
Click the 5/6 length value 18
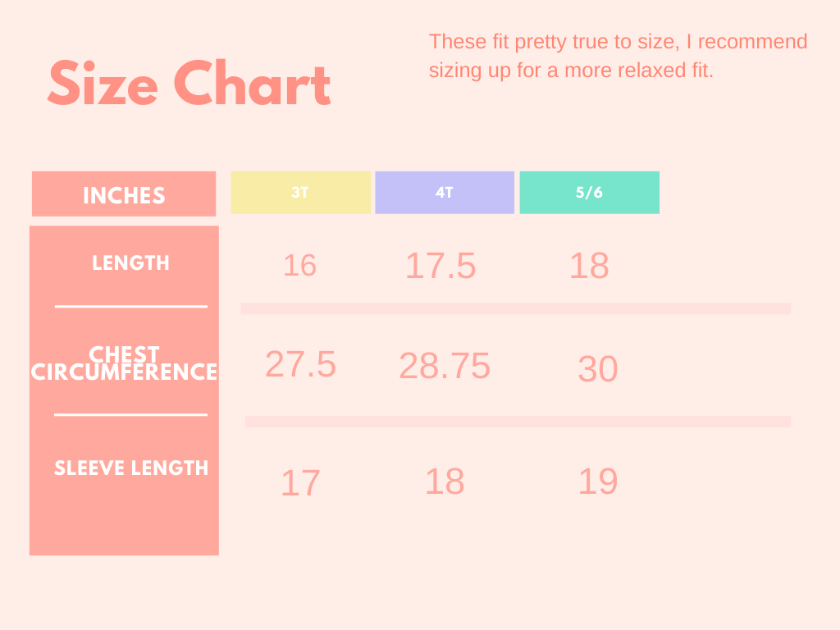click(x=589, y=265)
